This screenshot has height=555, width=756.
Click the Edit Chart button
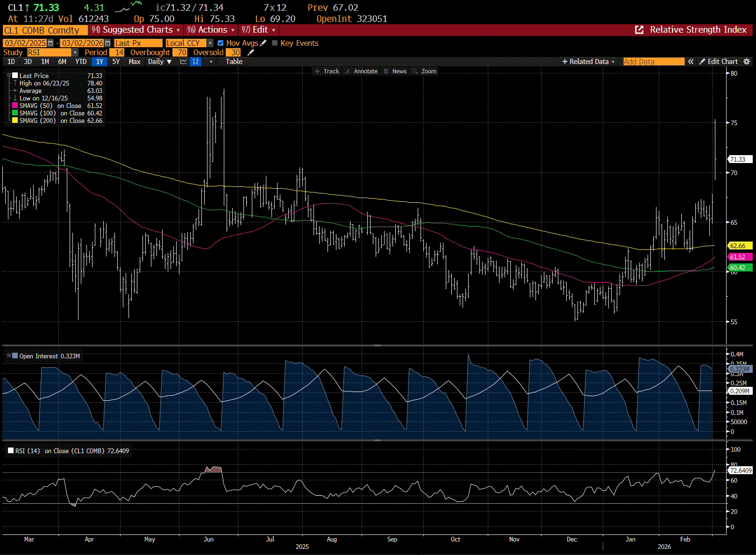[x=719, y=62]
